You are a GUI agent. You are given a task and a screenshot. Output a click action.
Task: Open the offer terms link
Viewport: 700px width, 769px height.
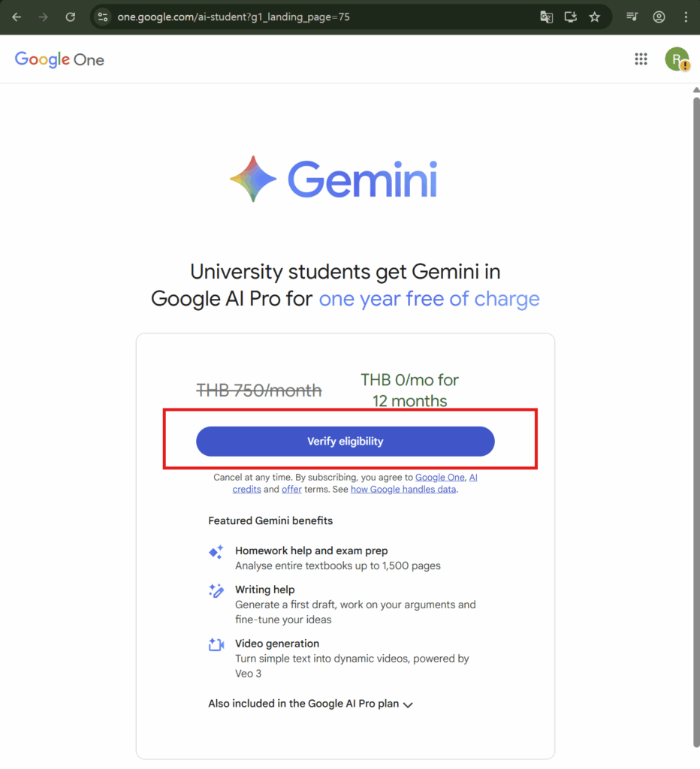click(291, 490)
